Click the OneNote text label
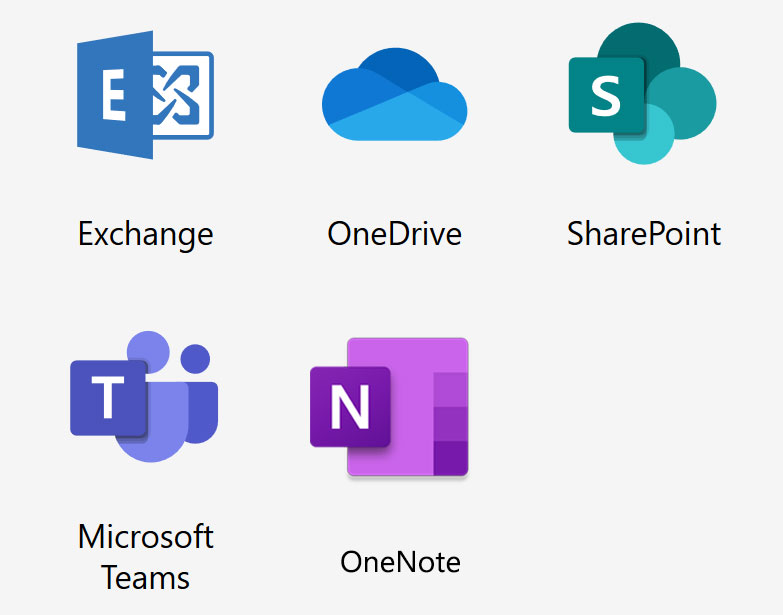 click(400, 561)
